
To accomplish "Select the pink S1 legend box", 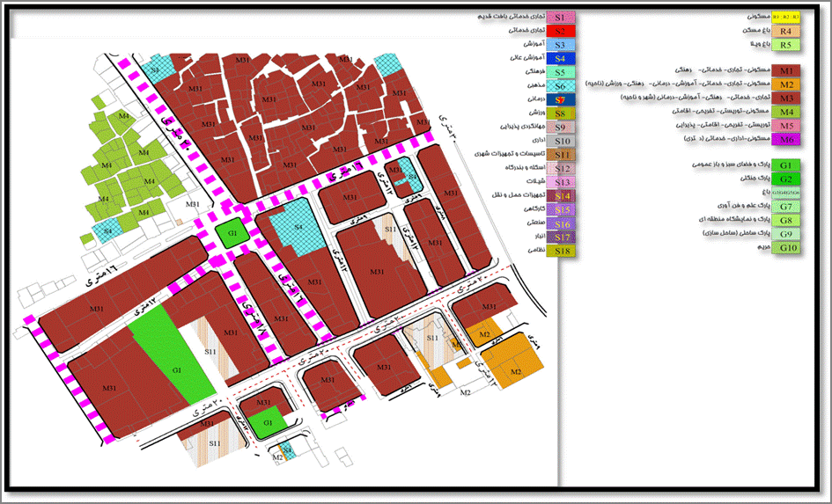I will click(x=560, y=17).
